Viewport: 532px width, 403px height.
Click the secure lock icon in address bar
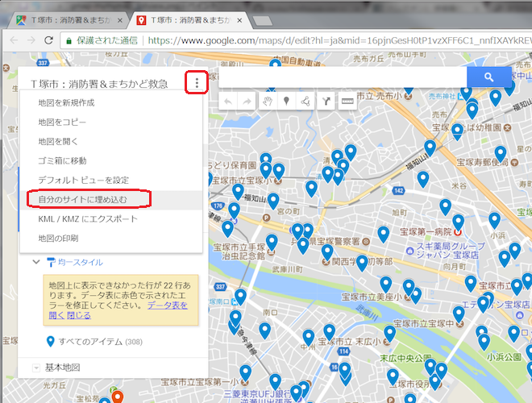click(69, 41)
